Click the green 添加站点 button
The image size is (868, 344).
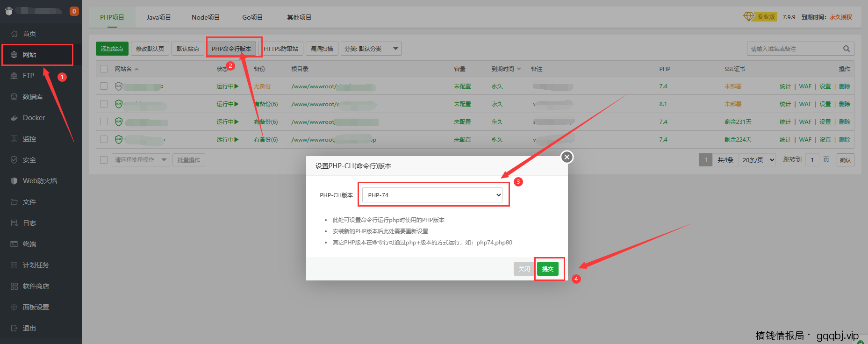[x=112, y=49]
